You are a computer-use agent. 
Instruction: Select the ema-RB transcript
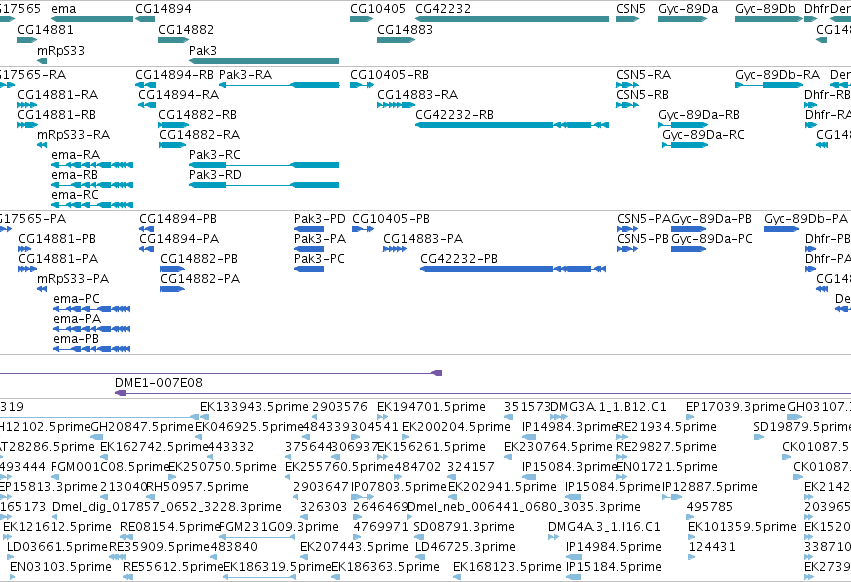[92, 185]
